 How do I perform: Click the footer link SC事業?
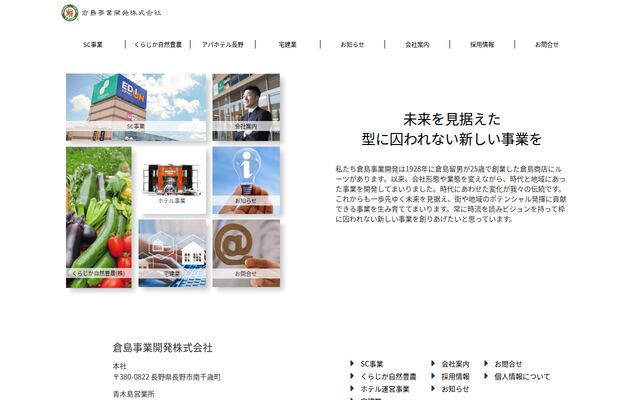(371, 364)
